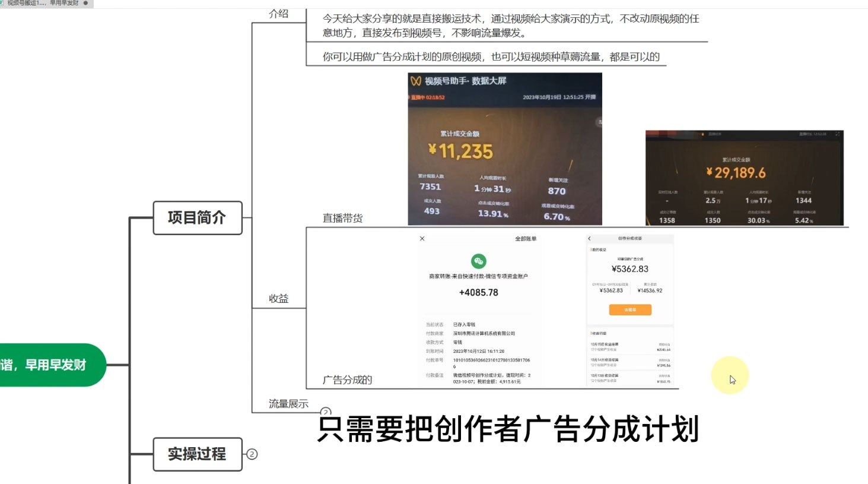The image size is (868, 484).
Task: Click the smaller ¥29,189.6 dashboard screenshot
Action: 743,176
